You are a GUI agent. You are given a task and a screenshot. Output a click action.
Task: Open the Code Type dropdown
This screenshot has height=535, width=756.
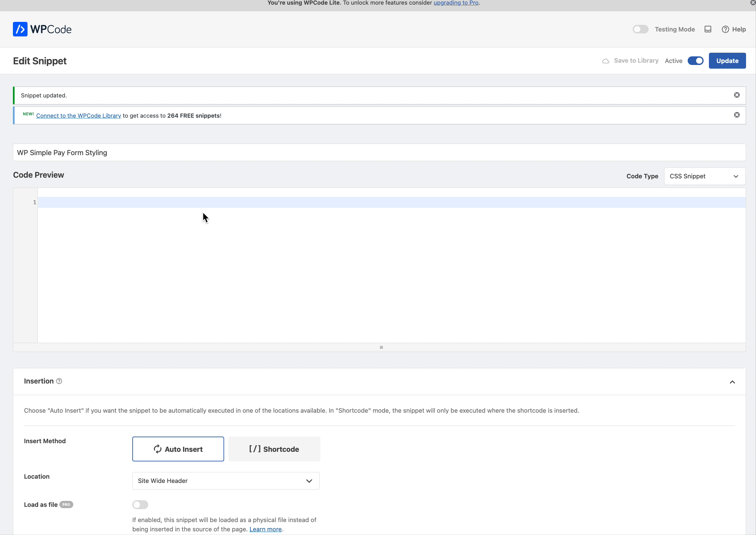(x=705, y=176)
